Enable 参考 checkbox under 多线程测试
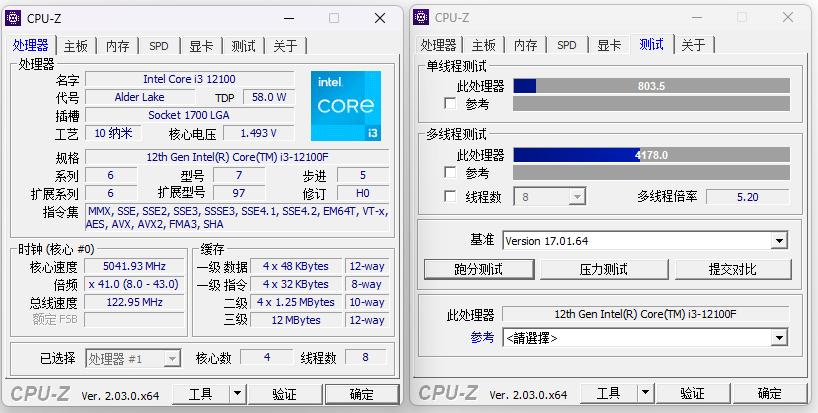Image resolution: width=818 pixels, height=413 pixels. tap(450, 172)
